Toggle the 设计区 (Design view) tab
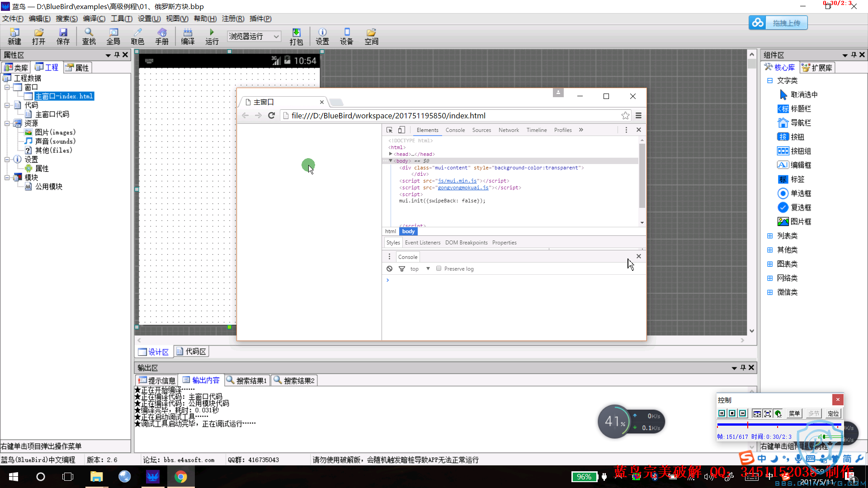Screen dimensions: 868x488 point(155,351)
